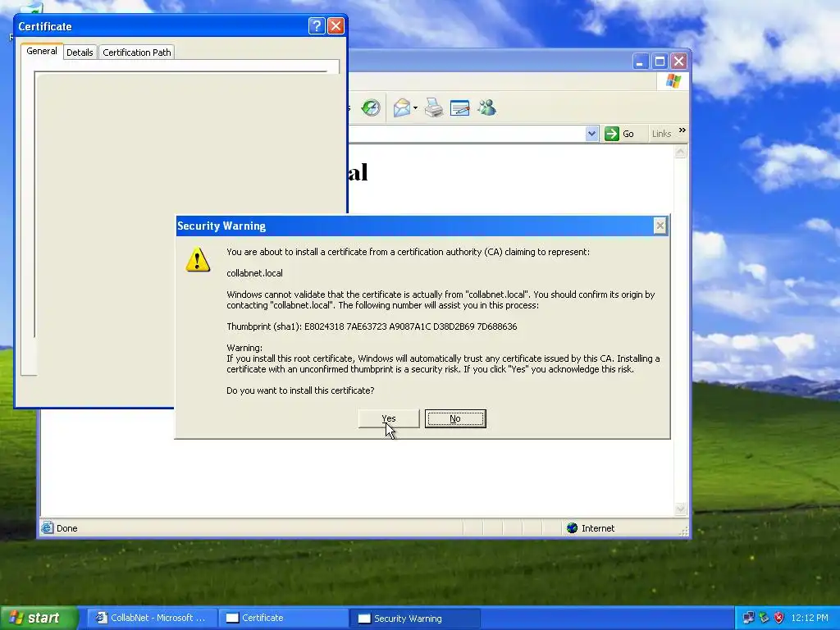Click the Links toolbar label
The image size is (840, 630).
661,134
